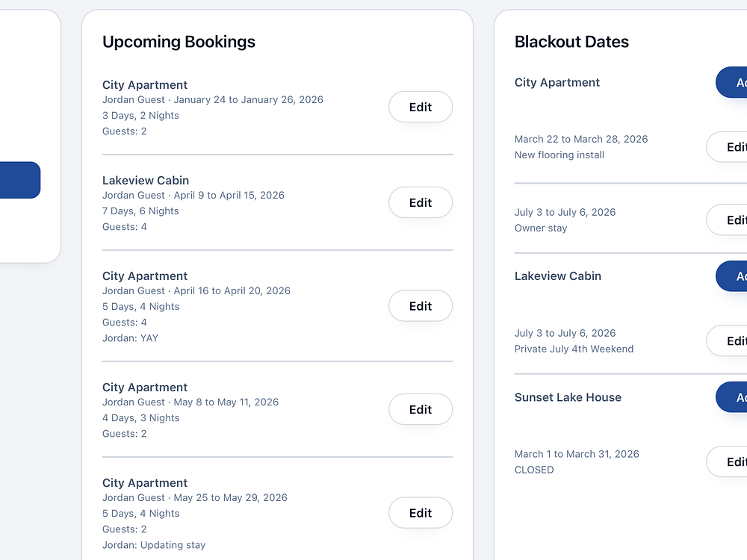Add a blackout date for Lakeview Cabin
This screenshot has width=747, height=560.
click(x=733, y=276)
